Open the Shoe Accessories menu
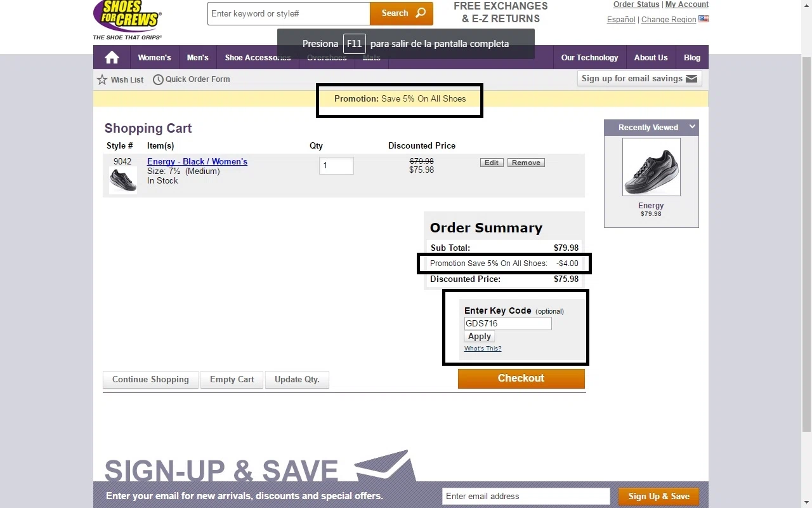The width and height of the screenshot is (812, 508). pos(258,57)
